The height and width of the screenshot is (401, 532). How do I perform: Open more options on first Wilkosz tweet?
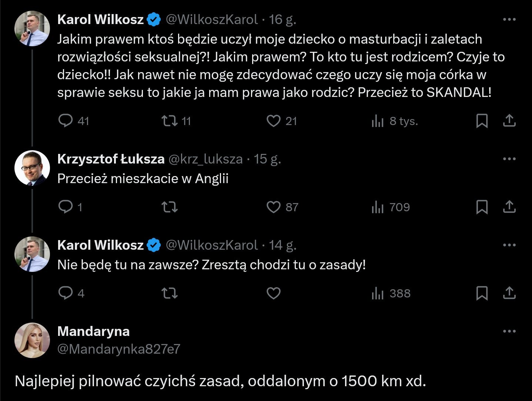[509, 20]
